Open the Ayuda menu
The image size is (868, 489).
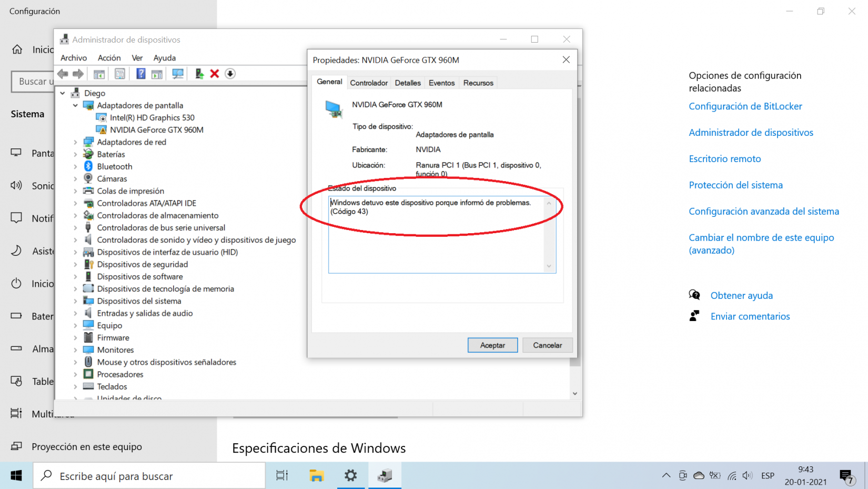165,58
